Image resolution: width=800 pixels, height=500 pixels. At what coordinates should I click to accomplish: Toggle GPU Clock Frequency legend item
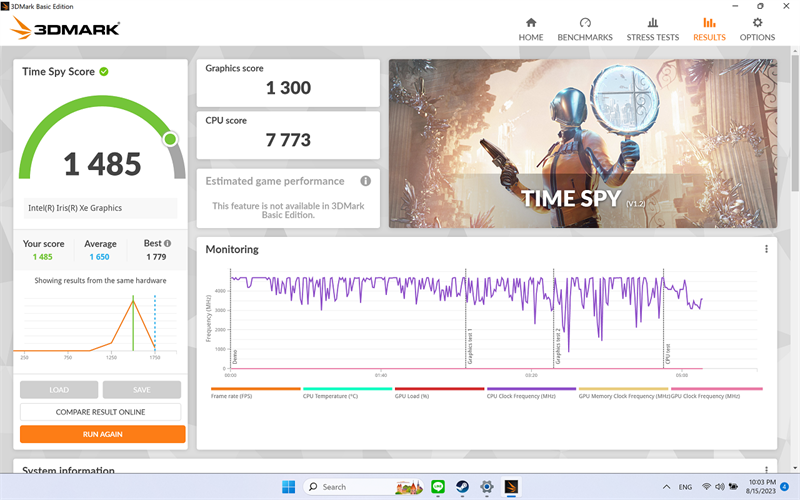coord(716,392)
